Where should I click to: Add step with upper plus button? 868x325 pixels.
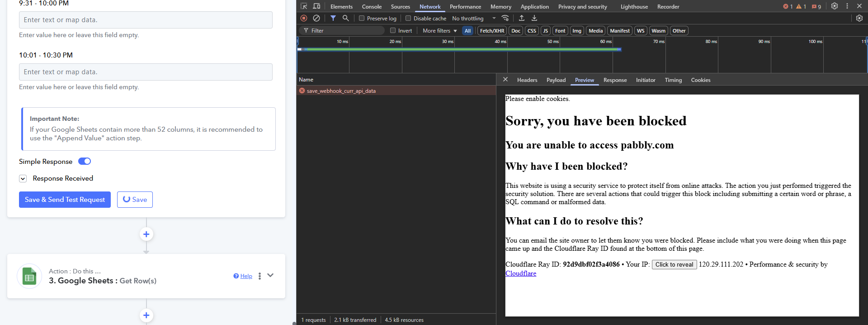click(x=146, y=234)
